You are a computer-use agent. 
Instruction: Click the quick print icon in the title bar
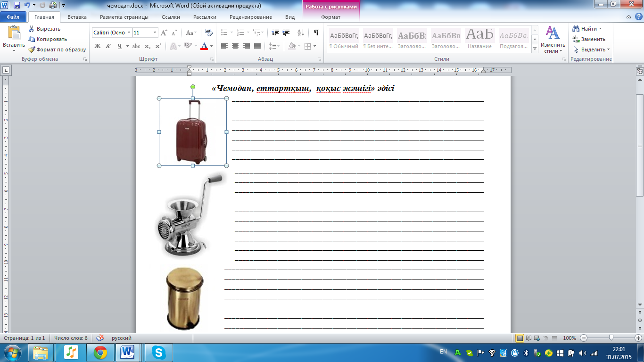click(x=53, y=6)
